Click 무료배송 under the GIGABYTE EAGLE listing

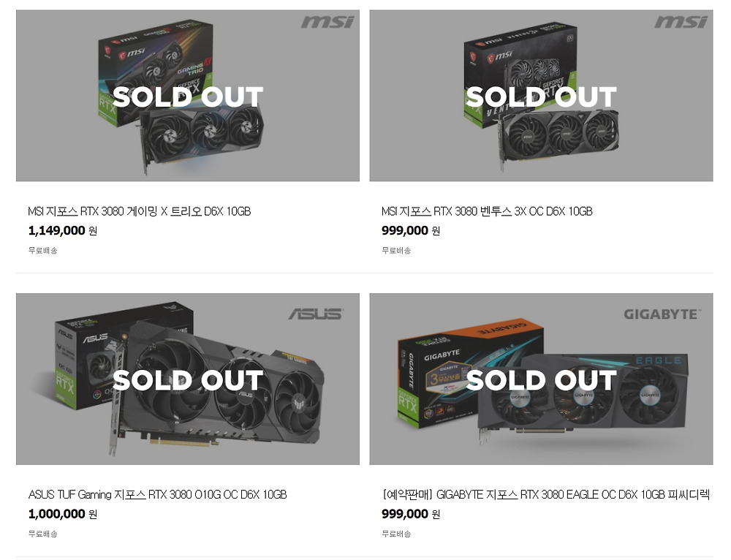click(x=396, y=534)
